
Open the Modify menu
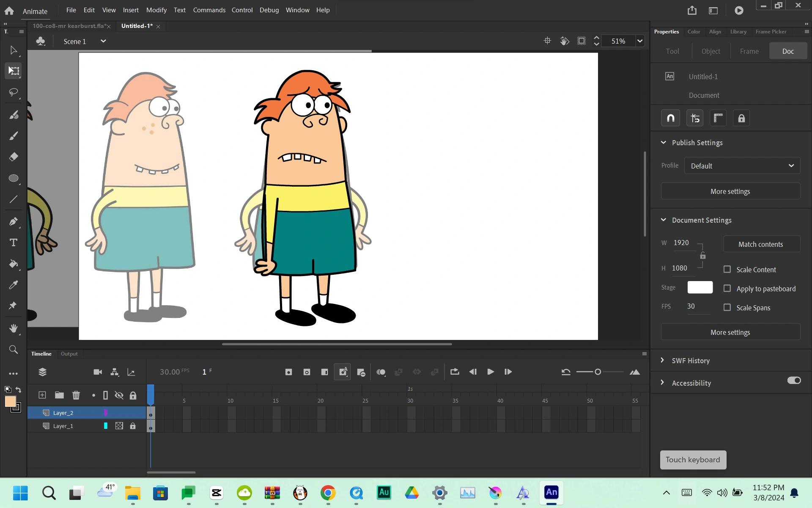[156, 10]
